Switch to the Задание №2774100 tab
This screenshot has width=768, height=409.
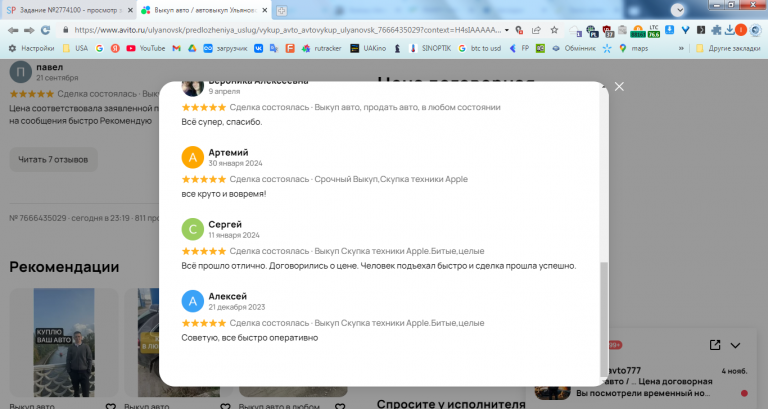pyautogui.click(x=69, y=10)
